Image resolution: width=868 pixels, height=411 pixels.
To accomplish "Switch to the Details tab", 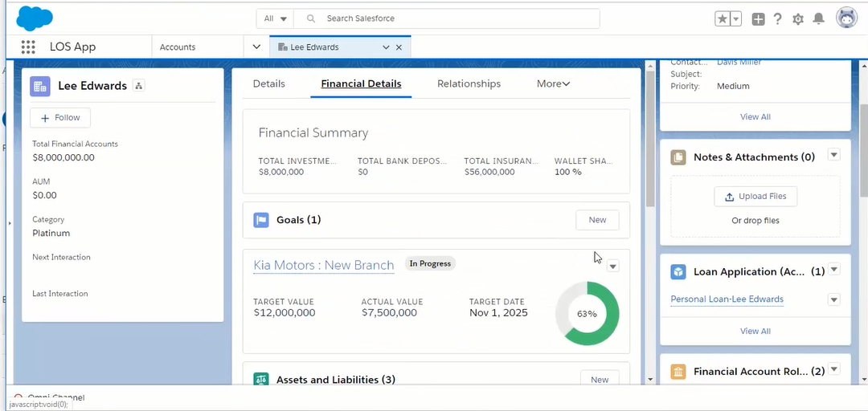I will (x=269, y=83).
